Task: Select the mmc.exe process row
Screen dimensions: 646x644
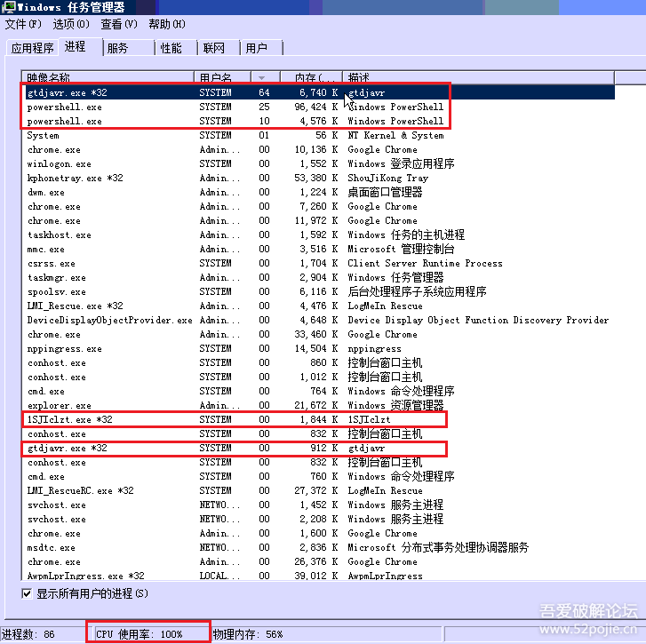Action: pos(318,249)
